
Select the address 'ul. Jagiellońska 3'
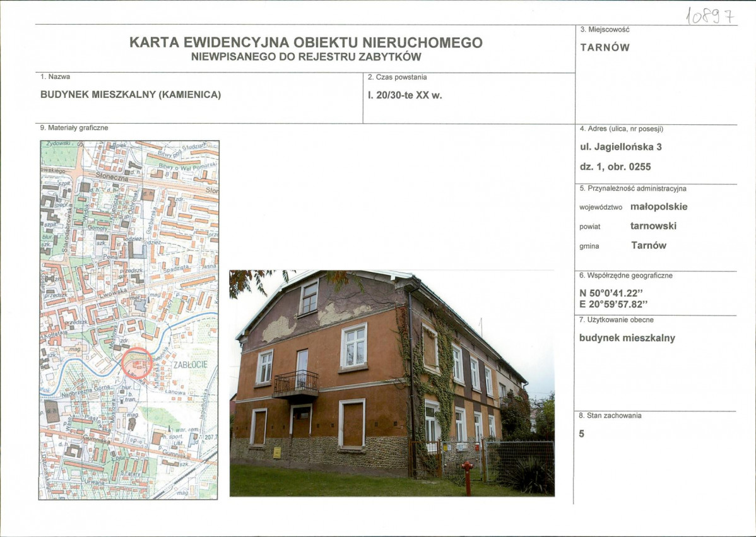coord(621,147)
